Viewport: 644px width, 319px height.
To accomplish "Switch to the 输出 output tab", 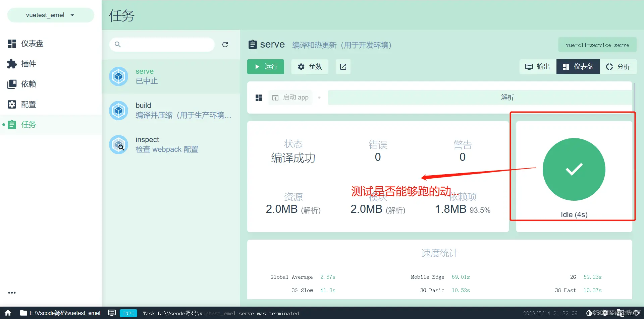I will 537,66.
